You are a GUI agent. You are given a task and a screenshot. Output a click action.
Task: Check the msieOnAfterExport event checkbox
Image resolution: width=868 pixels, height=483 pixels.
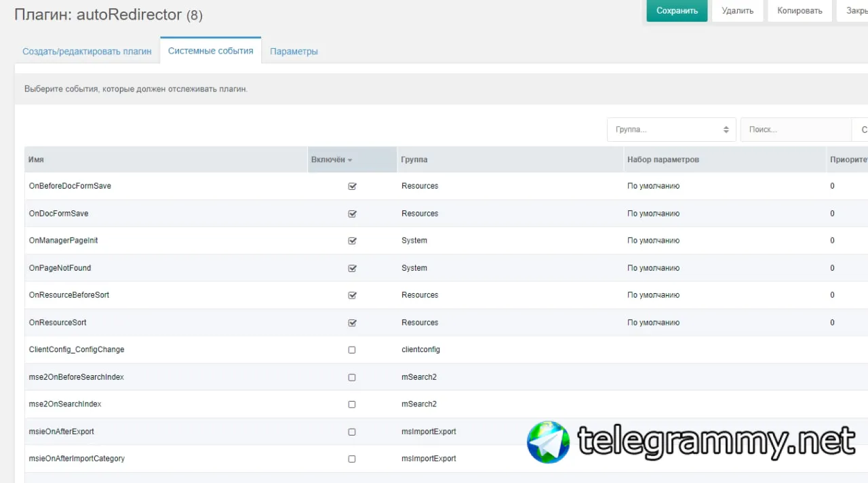pyautogui.click(x=351, y=431)
